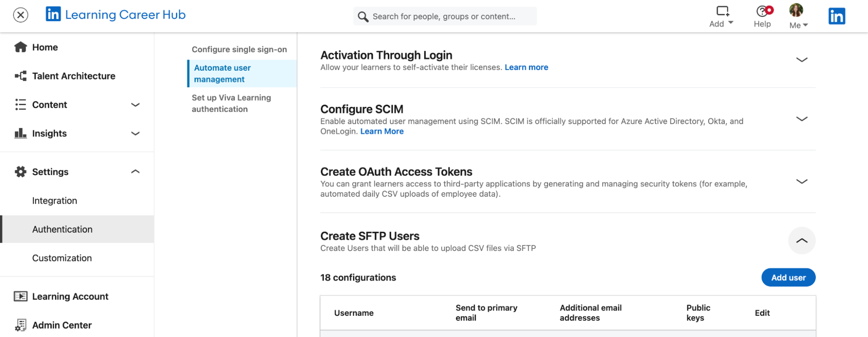Click the Learning Account icon
This screenshot has height=337, width=868.
20,296
